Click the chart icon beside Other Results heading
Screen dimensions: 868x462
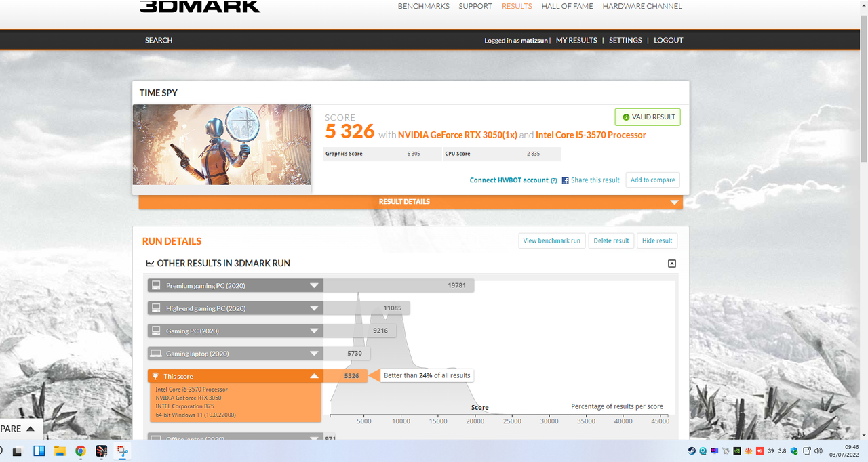(150, 264)
